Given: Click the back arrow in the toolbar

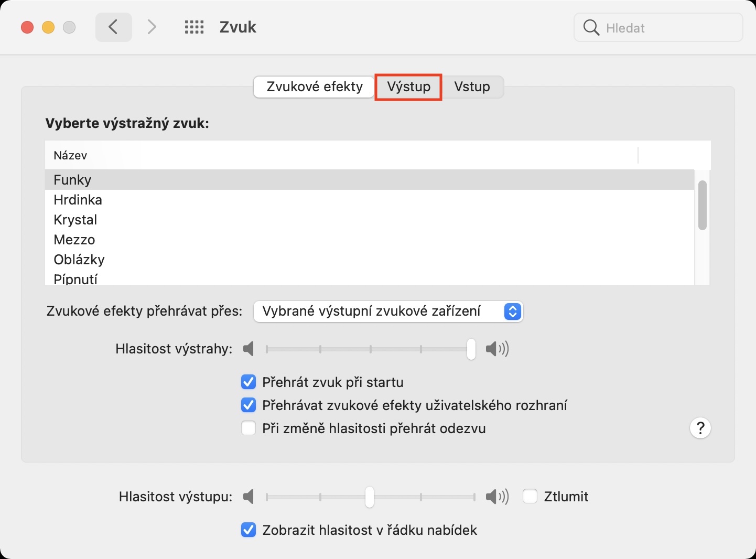Looking at the screenshot, I should [113, 27].
